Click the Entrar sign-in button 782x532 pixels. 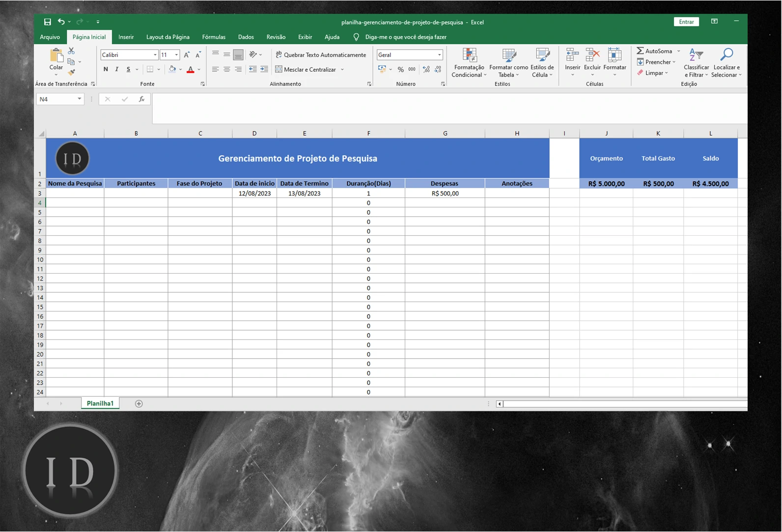pyautogui.click(x=686, y=22)
